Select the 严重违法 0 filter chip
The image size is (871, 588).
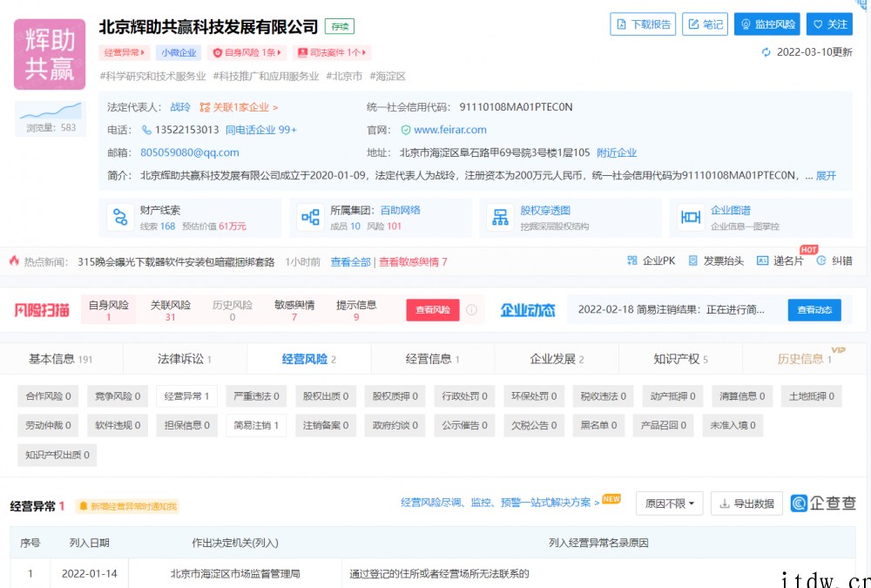coord(256,396)
